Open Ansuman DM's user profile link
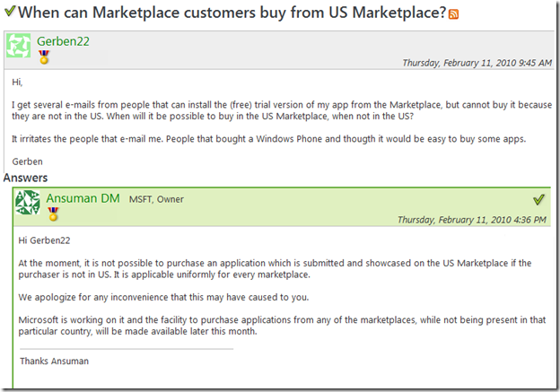Screen dimensions: 560x392 point(83,198)
